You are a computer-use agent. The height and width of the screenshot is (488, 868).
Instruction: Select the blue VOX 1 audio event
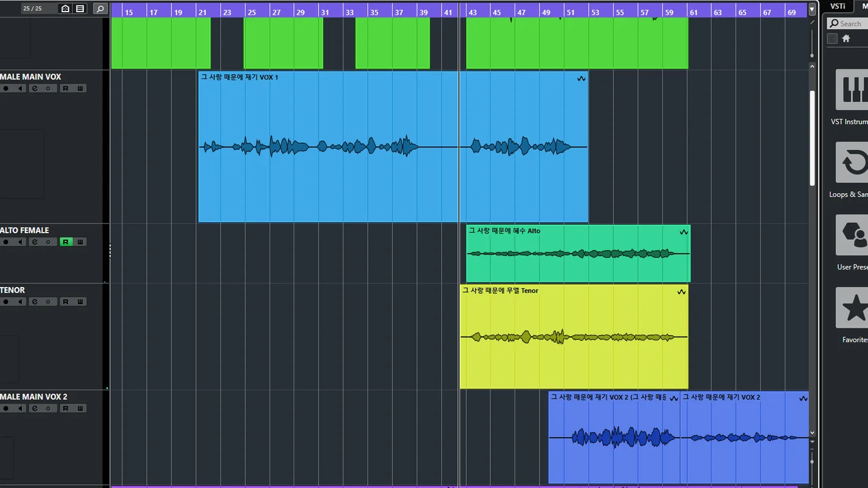point(393,147)
